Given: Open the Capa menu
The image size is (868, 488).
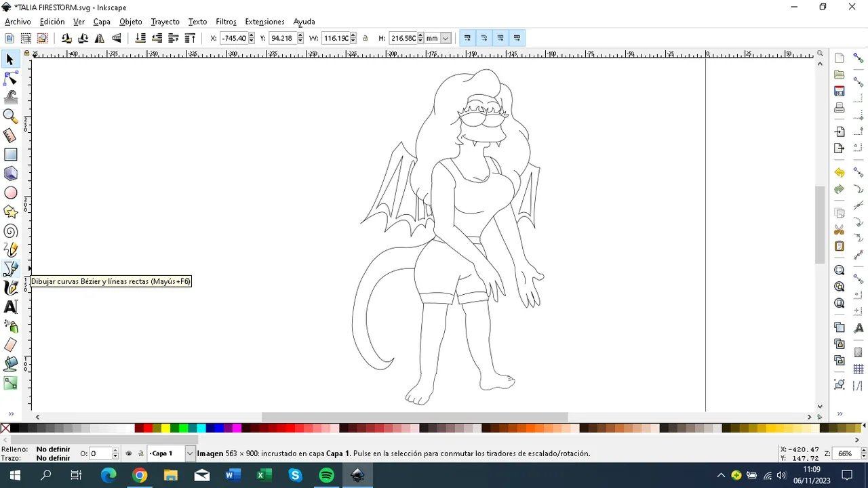Looking at the screenshot, I should pyautogui.click(x=102, y=22).
